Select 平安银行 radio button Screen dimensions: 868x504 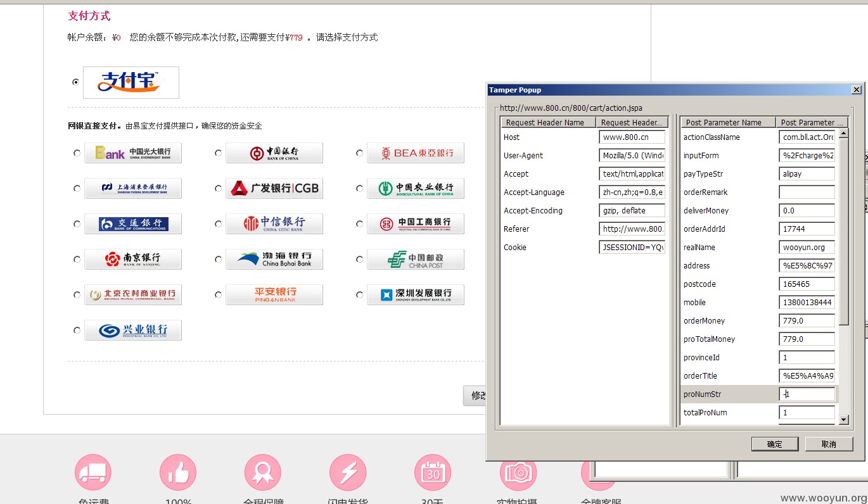218,294
